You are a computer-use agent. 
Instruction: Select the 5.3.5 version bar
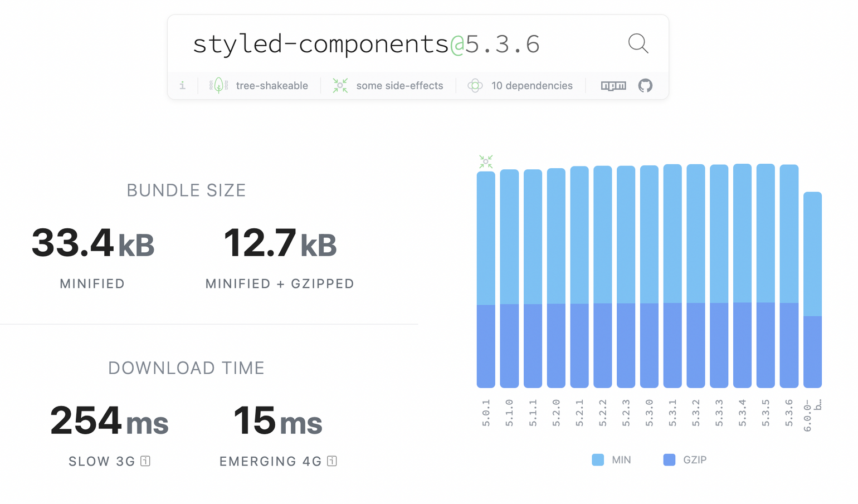point(766,276)
